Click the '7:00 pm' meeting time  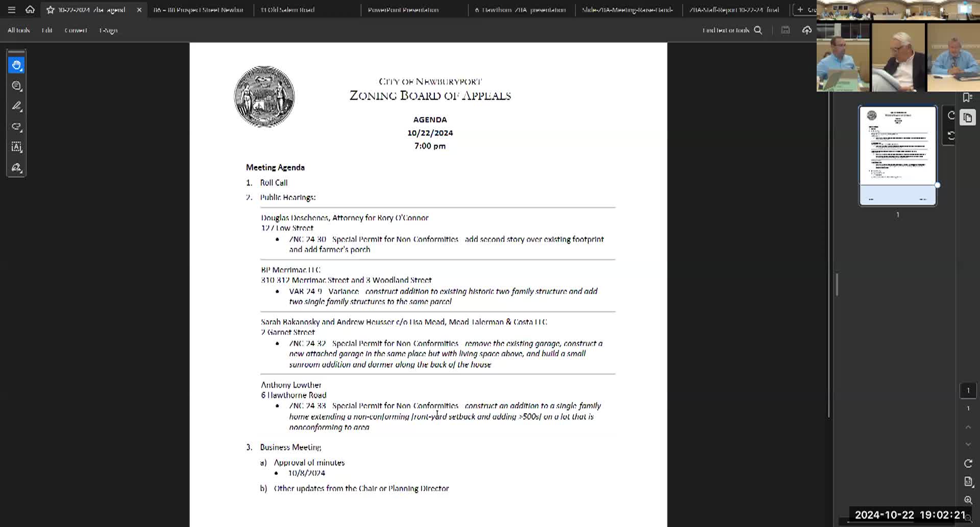coord(430,146)
